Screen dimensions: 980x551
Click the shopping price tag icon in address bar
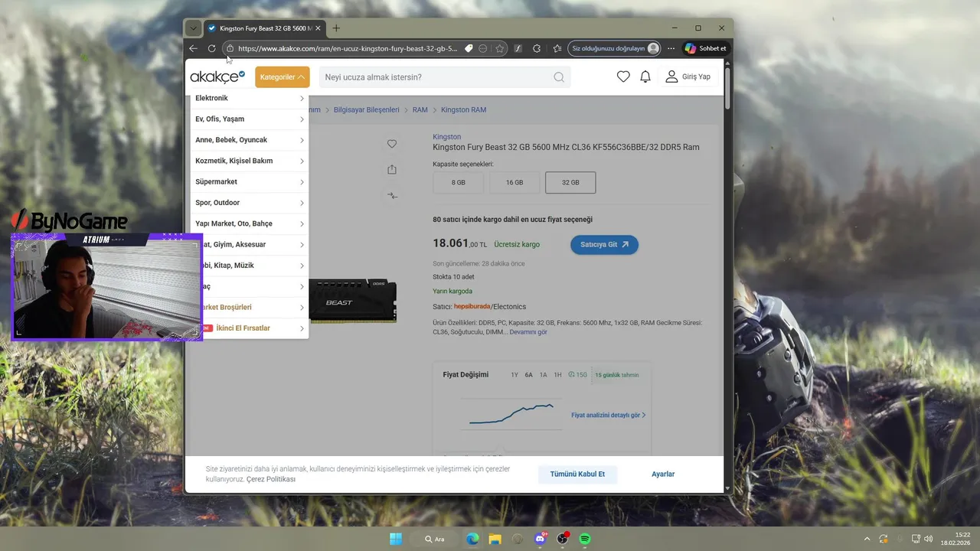click(469, 48)
